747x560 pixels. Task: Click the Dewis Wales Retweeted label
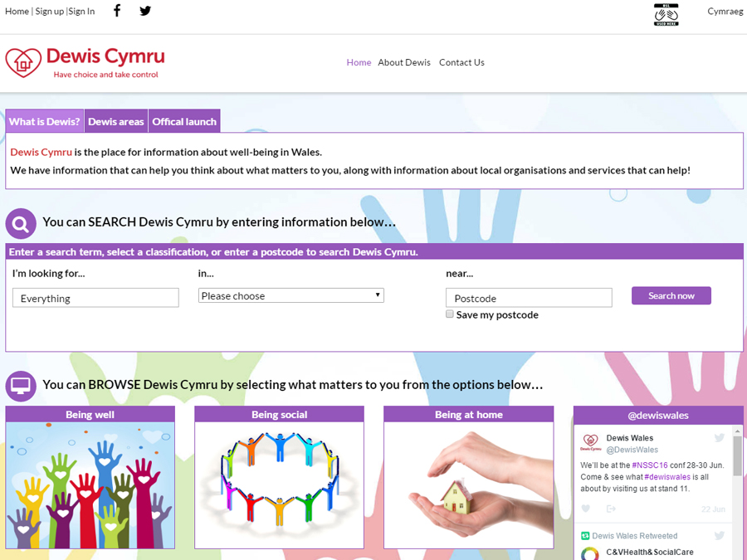coord(635,536)
